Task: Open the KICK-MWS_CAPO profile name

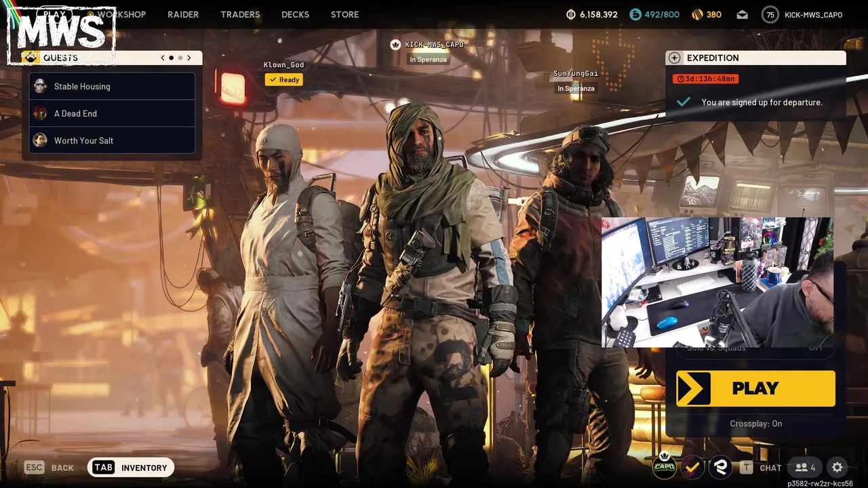Action: pos(813,14)
